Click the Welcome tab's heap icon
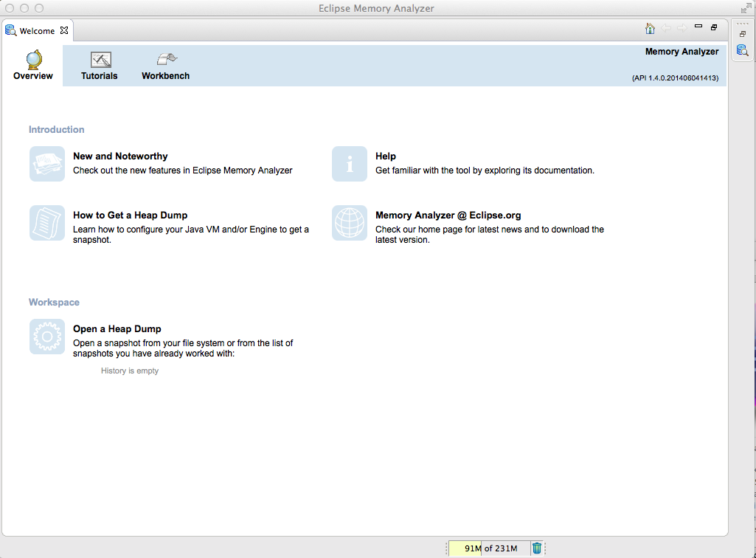 [x=10, y=30]
